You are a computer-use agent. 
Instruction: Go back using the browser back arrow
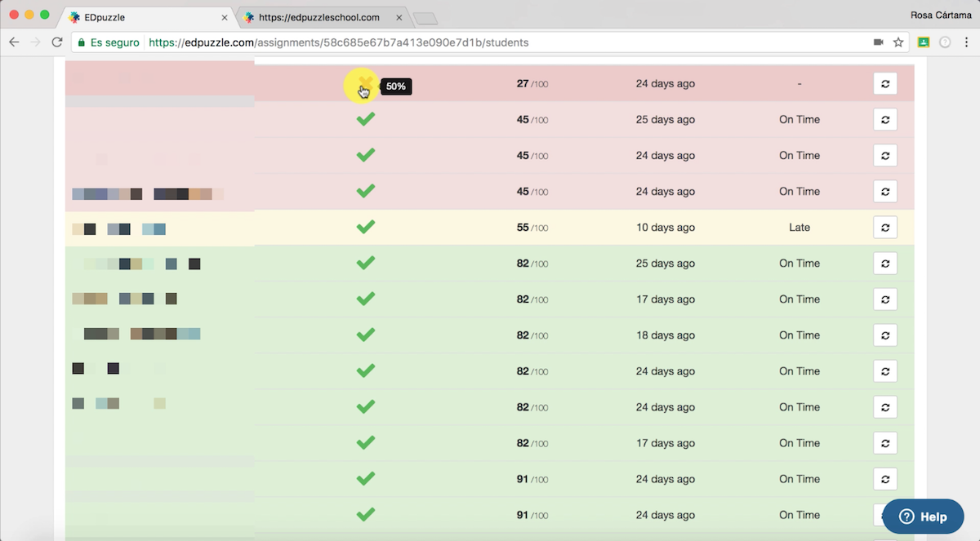[14, 42]
